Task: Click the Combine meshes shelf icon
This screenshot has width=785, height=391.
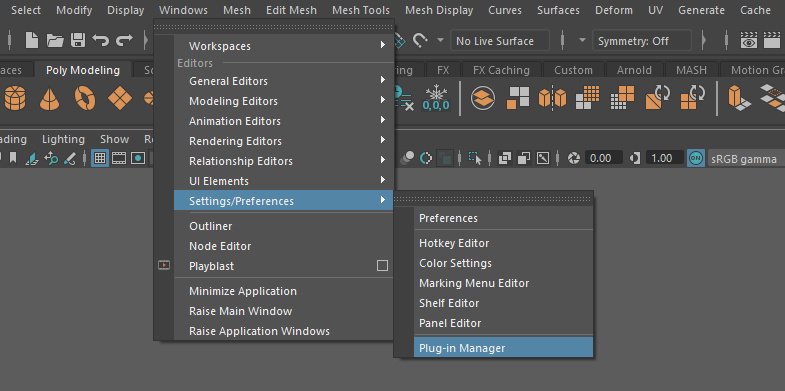Action: point(518,98)
